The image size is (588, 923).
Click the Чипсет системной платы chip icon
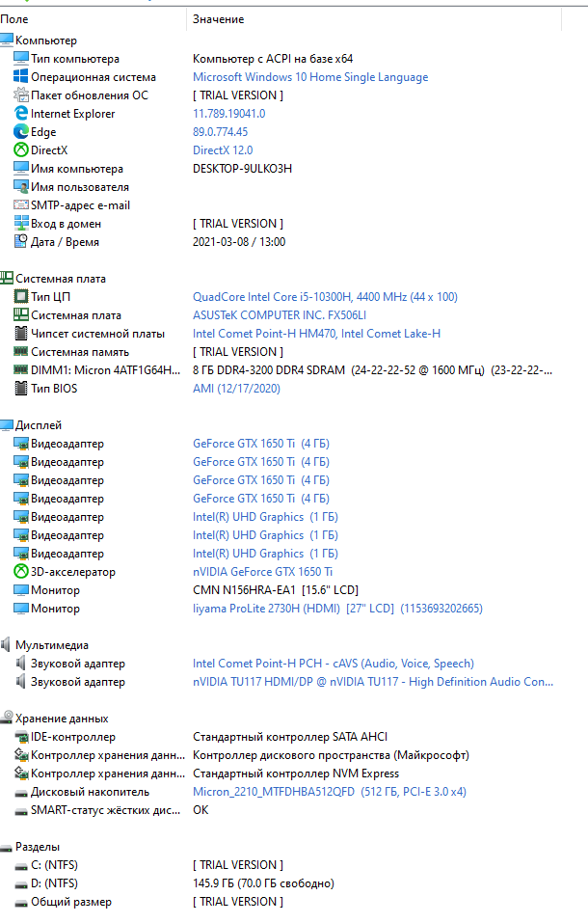tap(21, 333)
